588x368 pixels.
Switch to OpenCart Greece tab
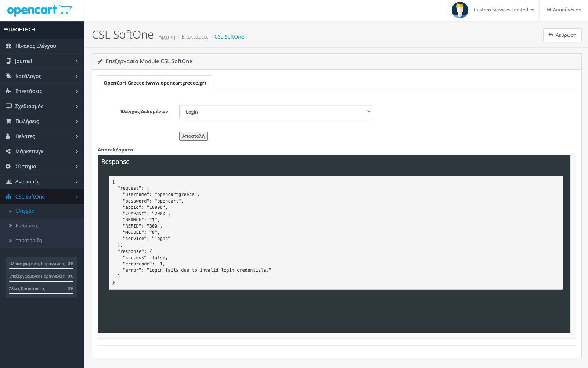(x=155, y=83)
